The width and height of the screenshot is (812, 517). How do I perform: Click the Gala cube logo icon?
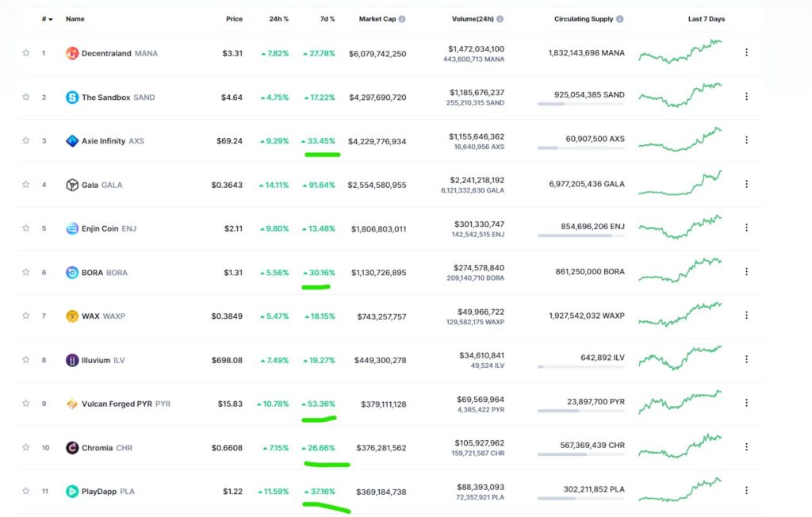[72, 185]
